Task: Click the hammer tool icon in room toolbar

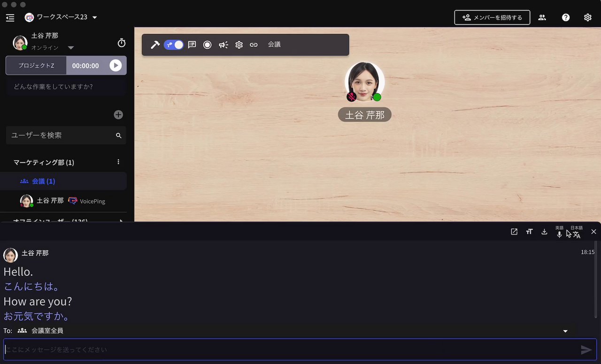Action: 155,45
